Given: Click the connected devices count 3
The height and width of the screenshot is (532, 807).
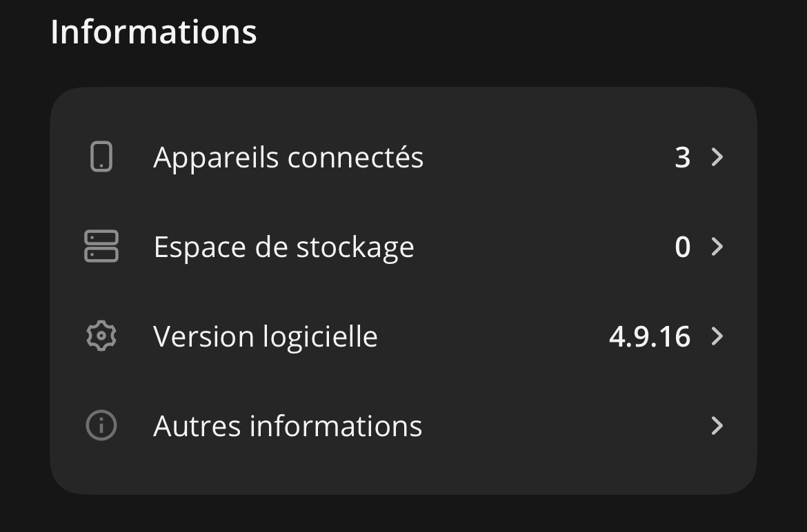Looking at the screenshot, I should [682, 158].
